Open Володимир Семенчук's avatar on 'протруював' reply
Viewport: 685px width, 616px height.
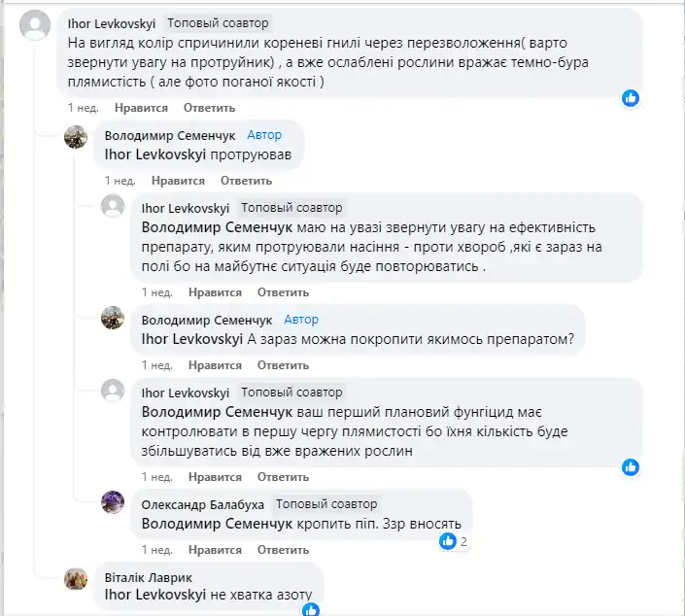point(76,137)
